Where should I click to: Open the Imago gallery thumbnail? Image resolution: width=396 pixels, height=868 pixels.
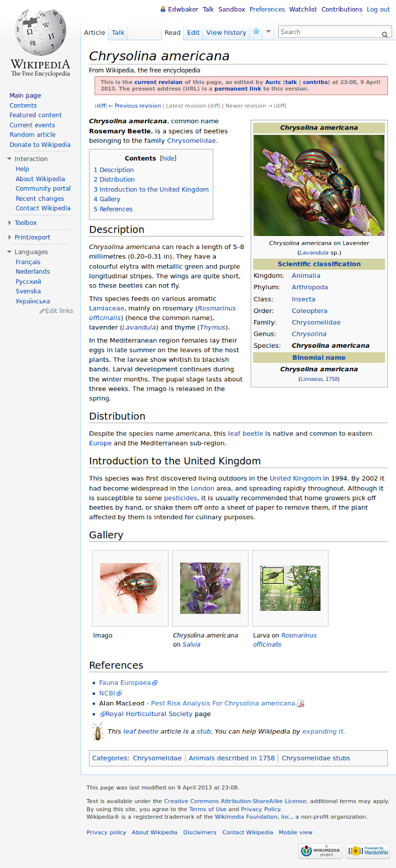pyautogui.click(x=130, y=588)
